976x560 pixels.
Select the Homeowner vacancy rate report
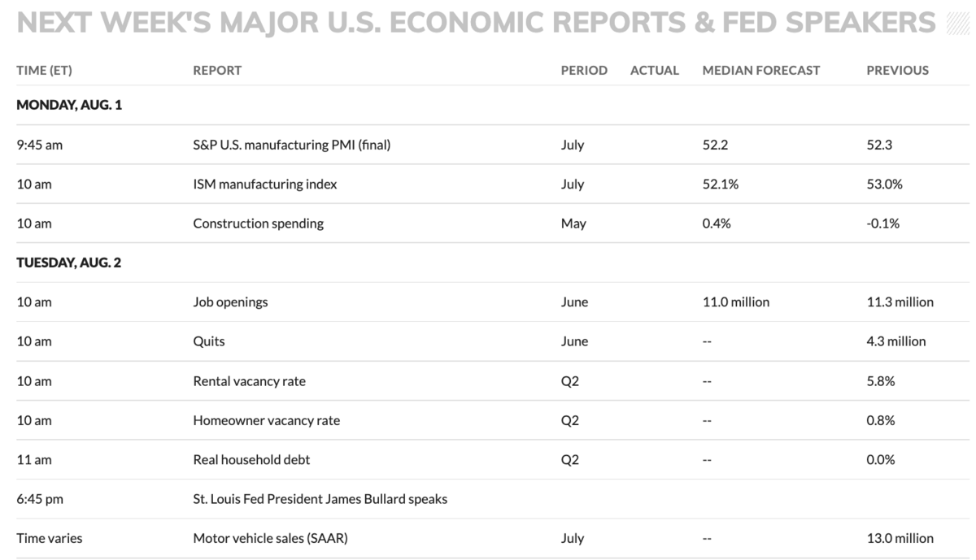[x=266, y=420]
